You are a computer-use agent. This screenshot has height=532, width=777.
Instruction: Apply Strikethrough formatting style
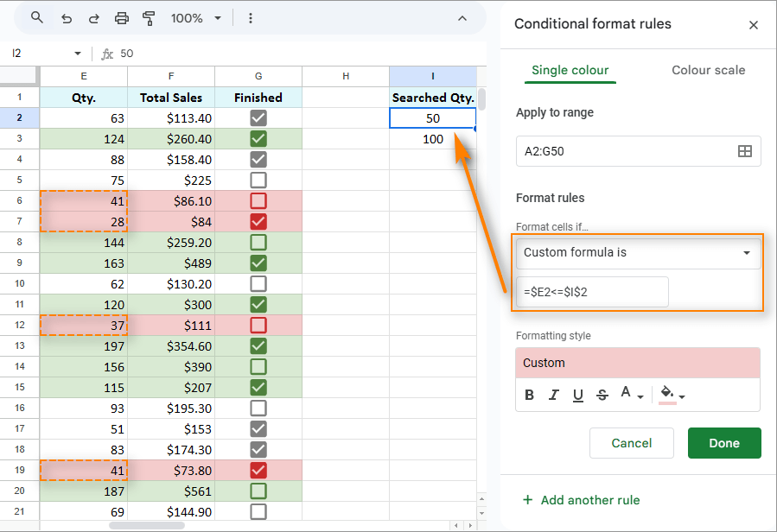pos(602,395)
